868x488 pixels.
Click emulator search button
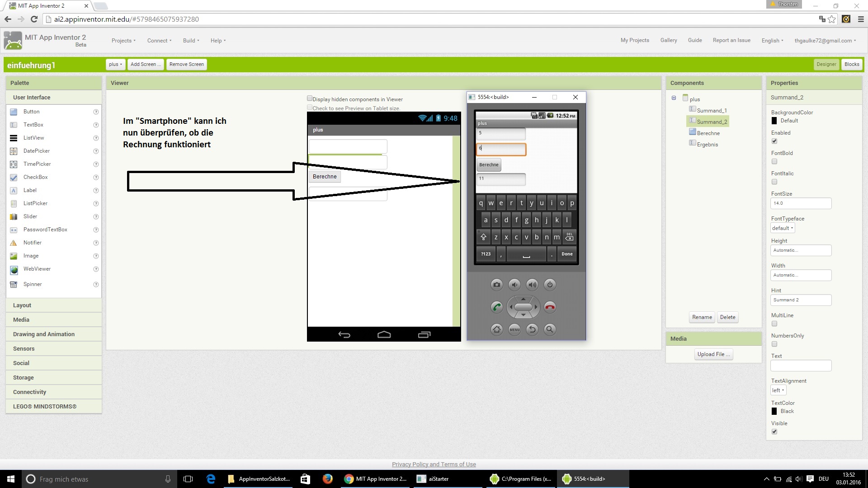click(550, 329)
